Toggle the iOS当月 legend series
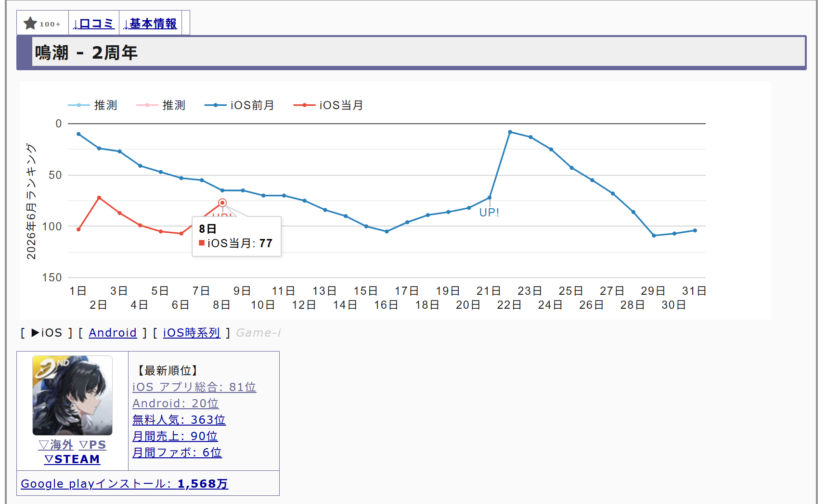Screen dimensions: 827x504 pyautogui.click(x=328, y=105)
